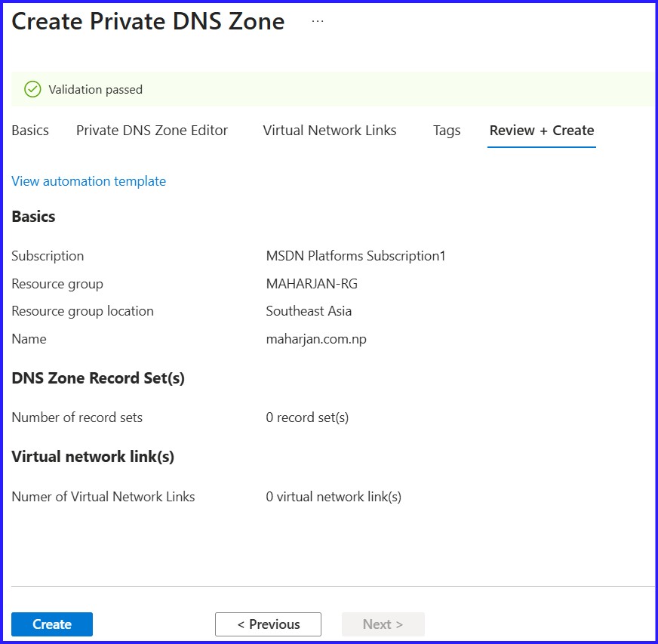Viewport: 658px width, 644px height.
Task: Open the Private DNS Zone Editor tab
Action: pyautogui.click(x=151, y=131)
